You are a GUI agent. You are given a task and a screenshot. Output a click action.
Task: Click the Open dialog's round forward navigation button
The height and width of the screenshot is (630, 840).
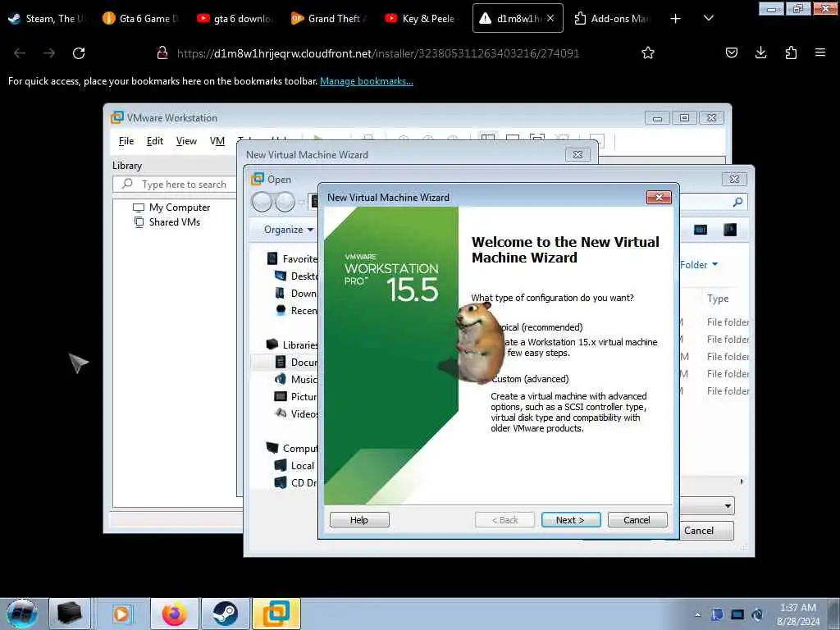tap(285, 202)
